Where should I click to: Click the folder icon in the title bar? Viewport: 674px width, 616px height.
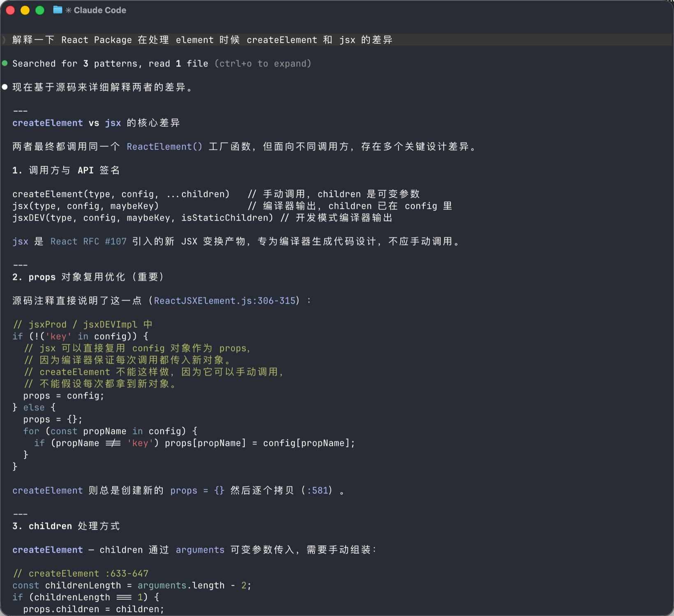58,10
